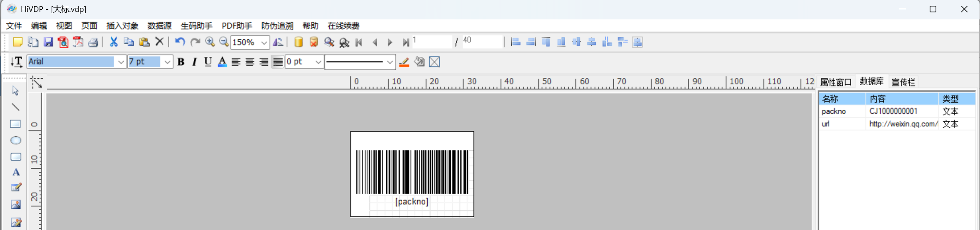980x230 pixels.
Task: Select the pointer tool in left toolbox
Action: [x=15, y=91]
